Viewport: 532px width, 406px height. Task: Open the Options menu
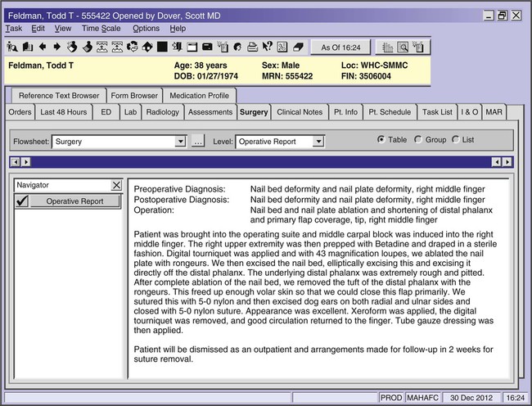[146, 28]
